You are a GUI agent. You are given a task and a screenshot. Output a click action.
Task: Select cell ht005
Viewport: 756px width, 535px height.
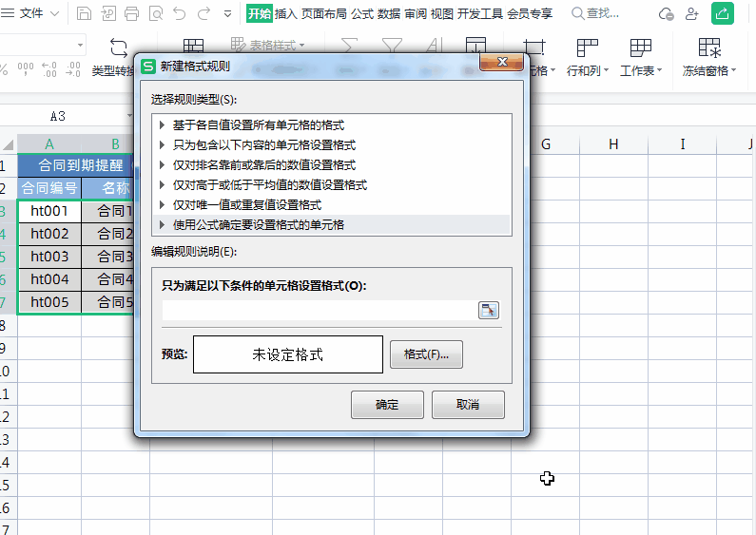(49, 302)
